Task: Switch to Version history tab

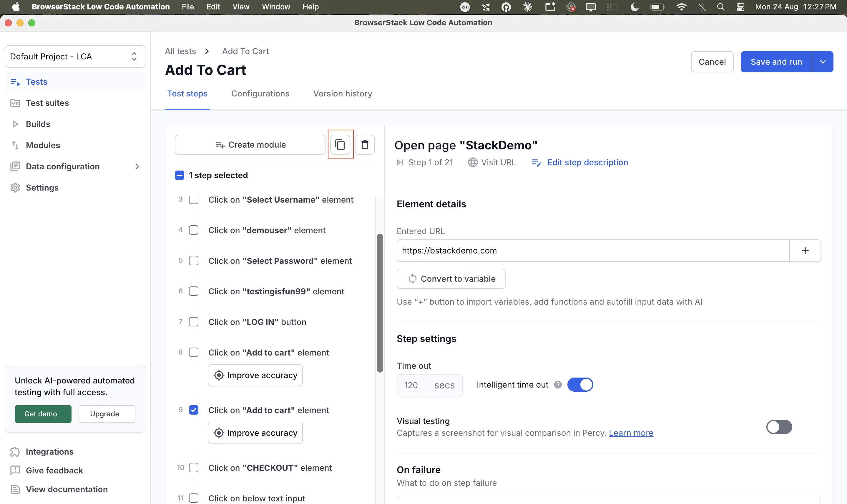Action: tap(343, 94)
